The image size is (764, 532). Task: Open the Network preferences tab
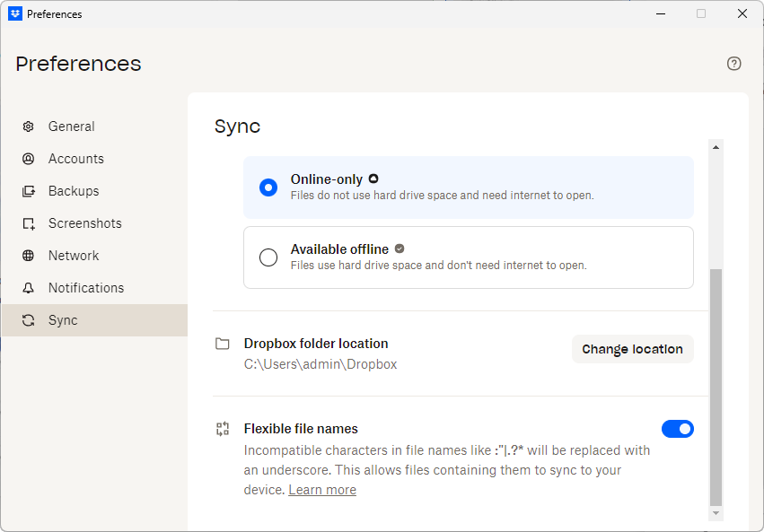[74, 256]
